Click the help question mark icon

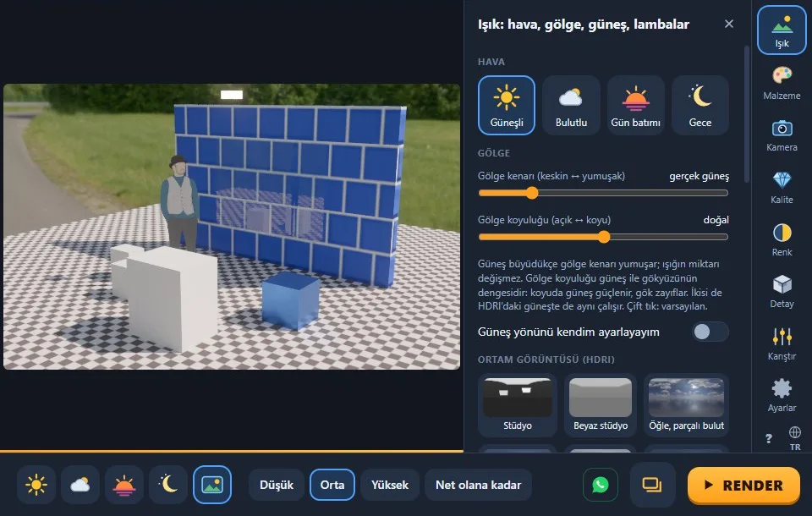769,438
